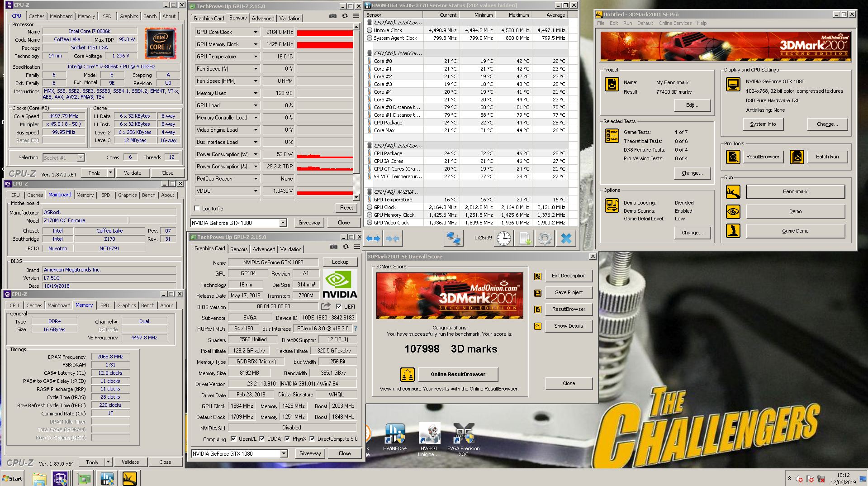Click the Lookup button in GPU-Z
This screenshot has height=486, width=868.
tap(340, 262)
